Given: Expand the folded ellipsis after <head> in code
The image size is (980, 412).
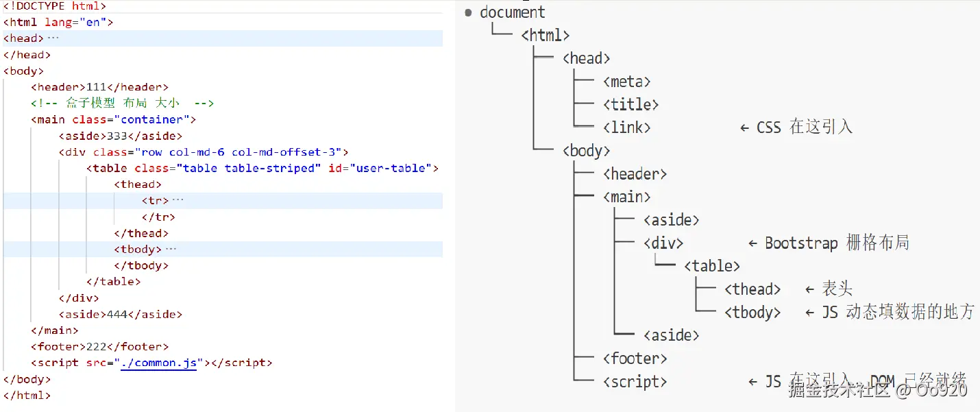Looking at the screenshot, I should pos(53,38).
